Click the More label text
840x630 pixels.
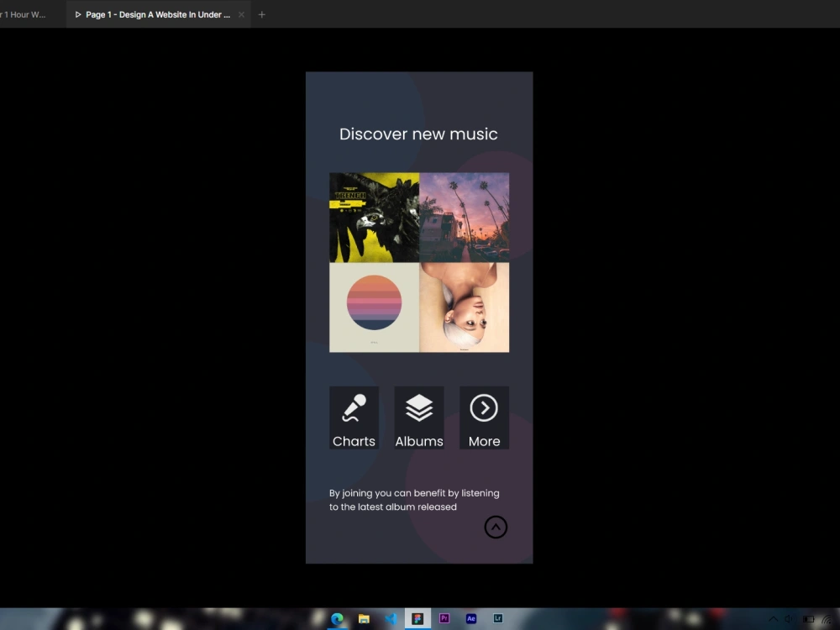pyautogui.click(x=485, y=441)
